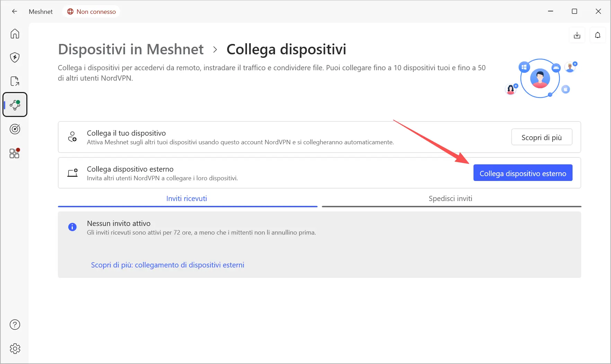This screenshot has width=611, height=364.
Task: Switch to the 'Spedisci inviti' tab
Action: click(450, 199)
